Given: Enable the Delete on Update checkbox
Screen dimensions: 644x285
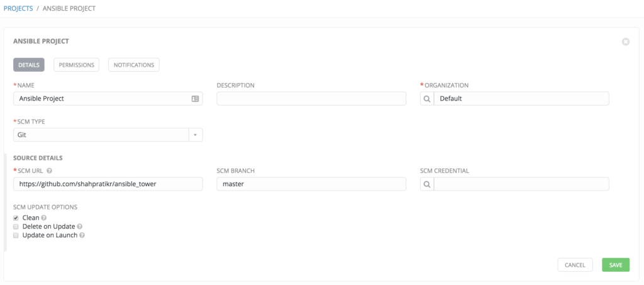Looking at the screenshot, I should (16, 226).
